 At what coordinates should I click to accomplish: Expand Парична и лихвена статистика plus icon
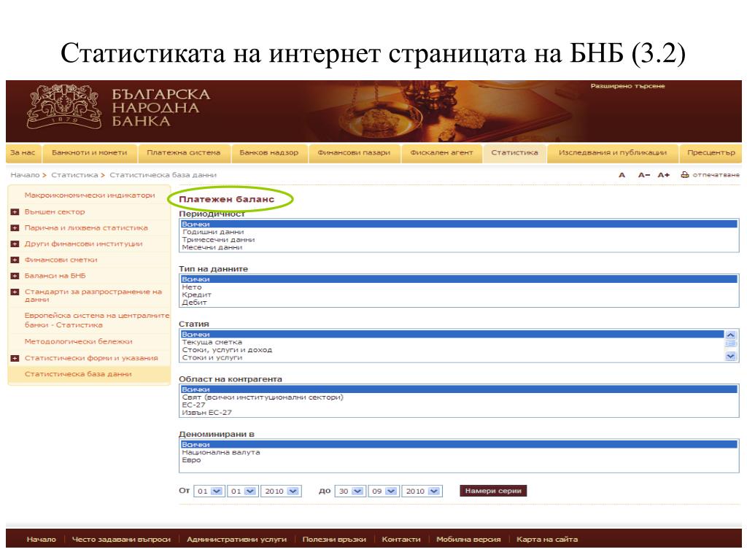point(15,228)
